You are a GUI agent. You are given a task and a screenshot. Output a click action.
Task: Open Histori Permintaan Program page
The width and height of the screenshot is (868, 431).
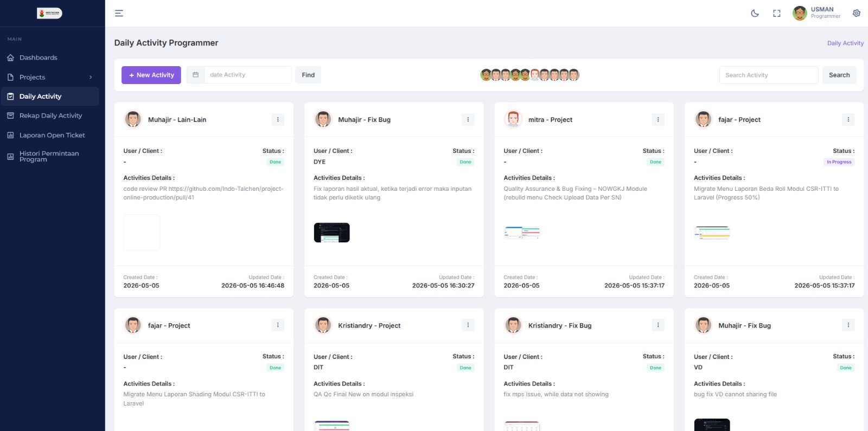click(49, 156)
